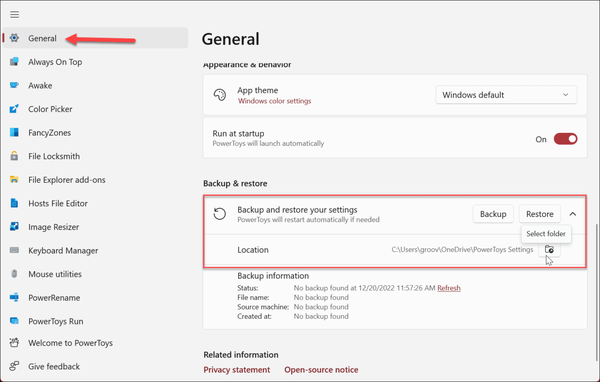Click the Backup button

(493, 214)
